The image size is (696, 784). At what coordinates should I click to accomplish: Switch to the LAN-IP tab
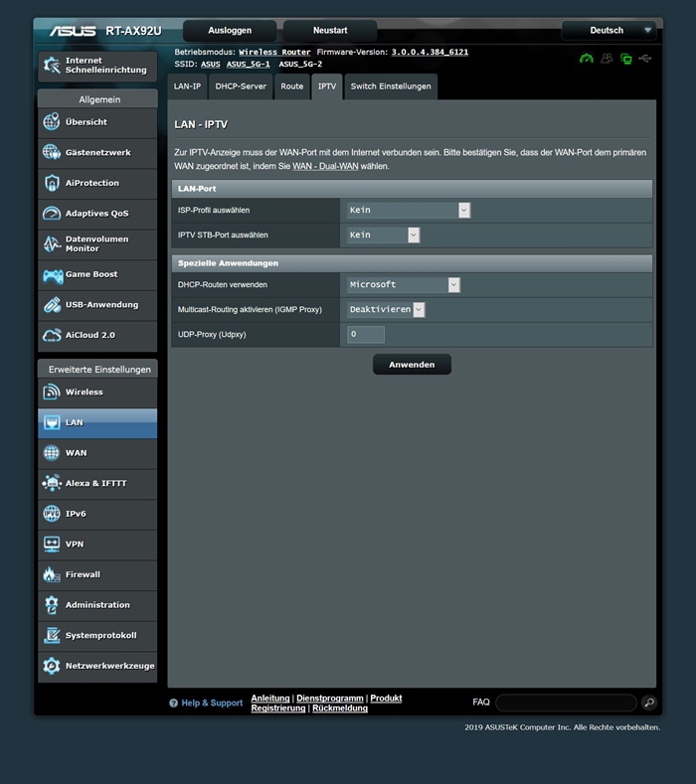click(x=187, y=86)
